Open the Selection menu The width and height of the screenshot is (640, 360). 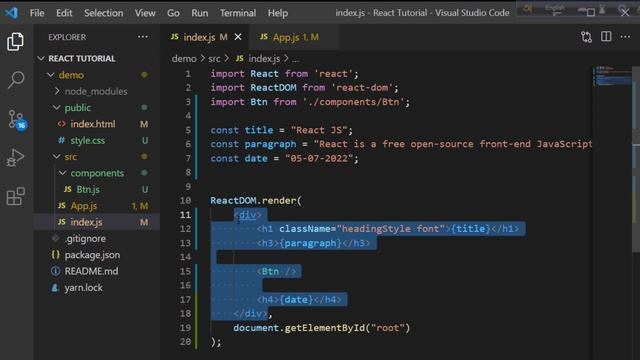[x=104, y=13]
